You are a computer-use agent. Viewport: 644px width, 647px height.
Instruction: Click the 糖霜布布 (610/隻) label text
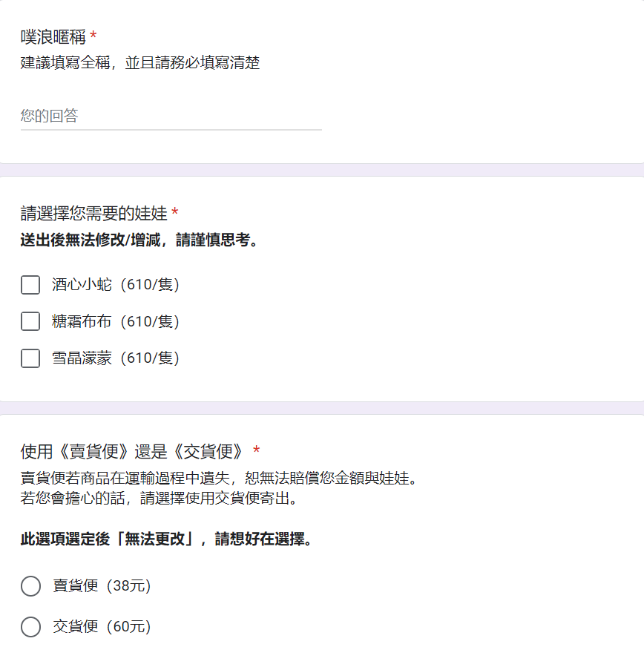click(x=116, y=321)
